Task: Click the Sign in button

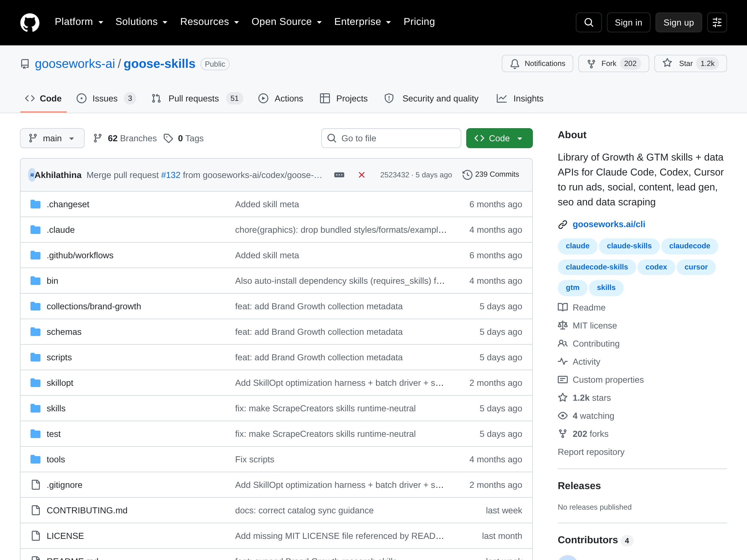Action: [x=628, y=22]
